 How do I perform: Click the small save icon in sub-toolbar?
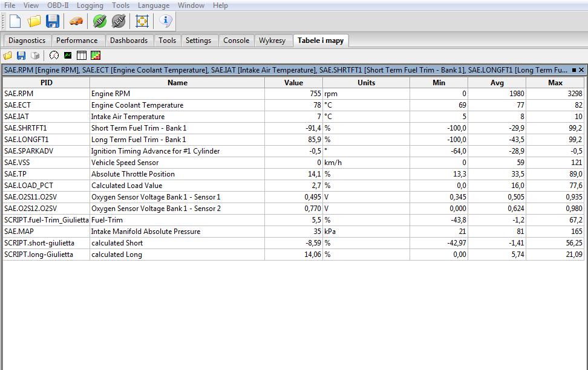click(x=21, y=56)
